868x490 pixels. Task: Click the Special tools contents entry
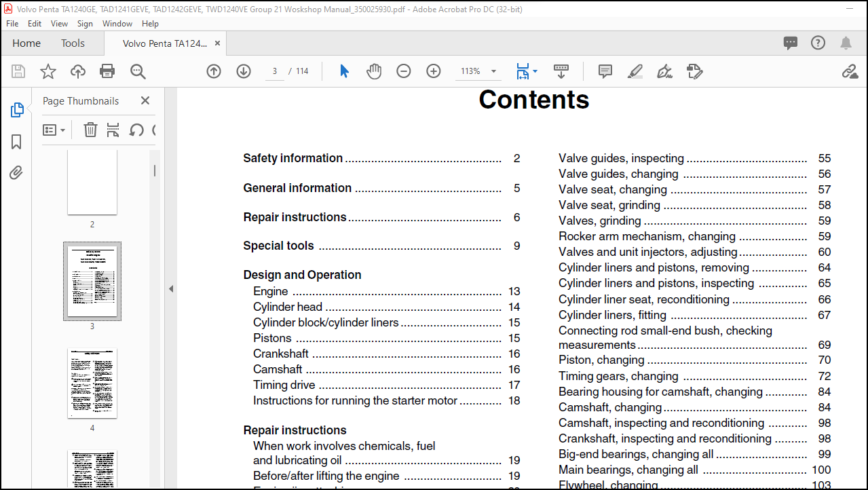(x=381, y=246)
